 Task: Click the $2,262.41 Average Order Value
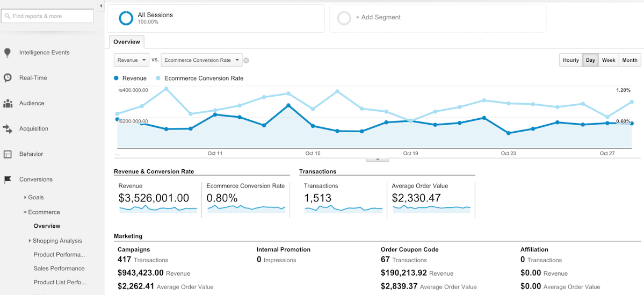tap(165, 287)
